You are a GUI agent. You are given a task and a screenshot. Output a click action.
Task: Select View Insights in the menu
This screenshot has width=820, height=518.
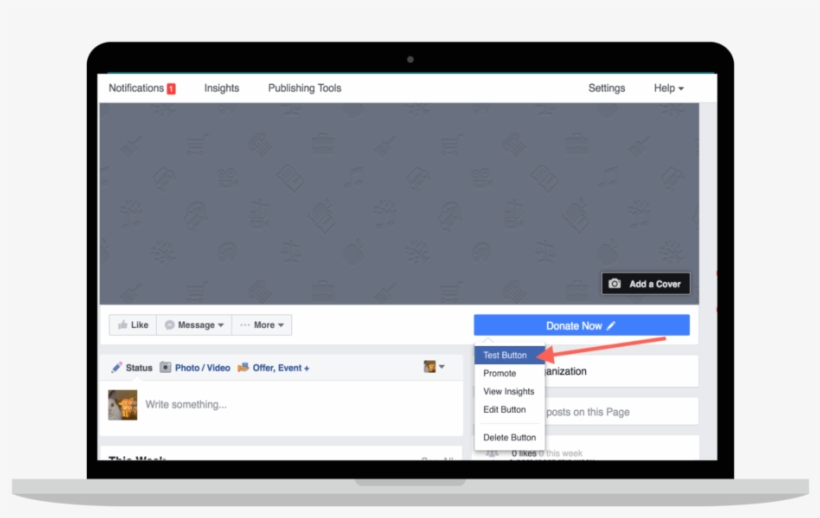(509, 392)
